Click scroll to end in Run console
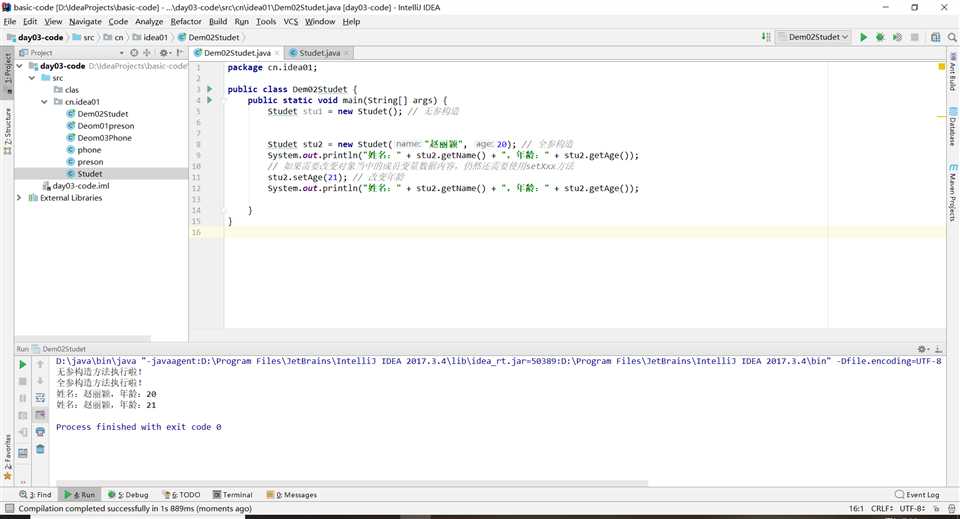The width and height of the screenshot is (960, 519). click(x=40, y=415)
